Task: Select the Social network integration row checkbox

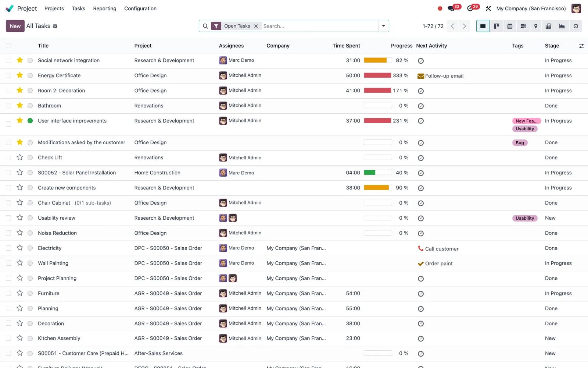Action: (8, 60)
